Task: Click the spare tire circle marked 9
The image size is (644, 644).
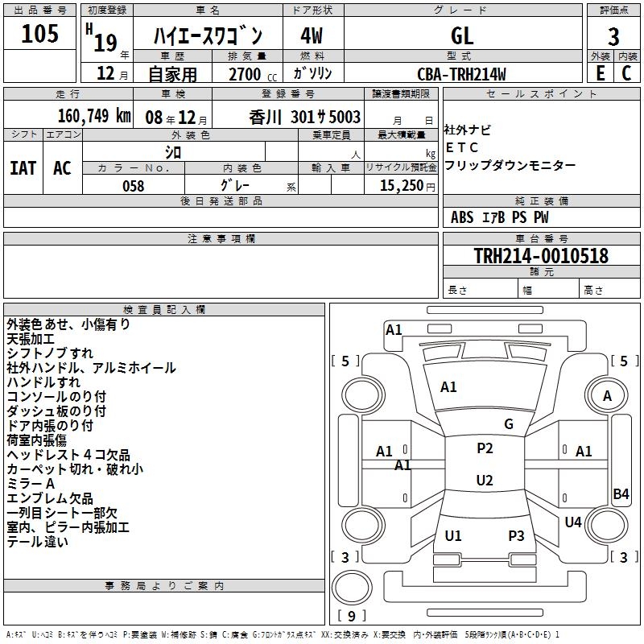Action: [351, 588]
